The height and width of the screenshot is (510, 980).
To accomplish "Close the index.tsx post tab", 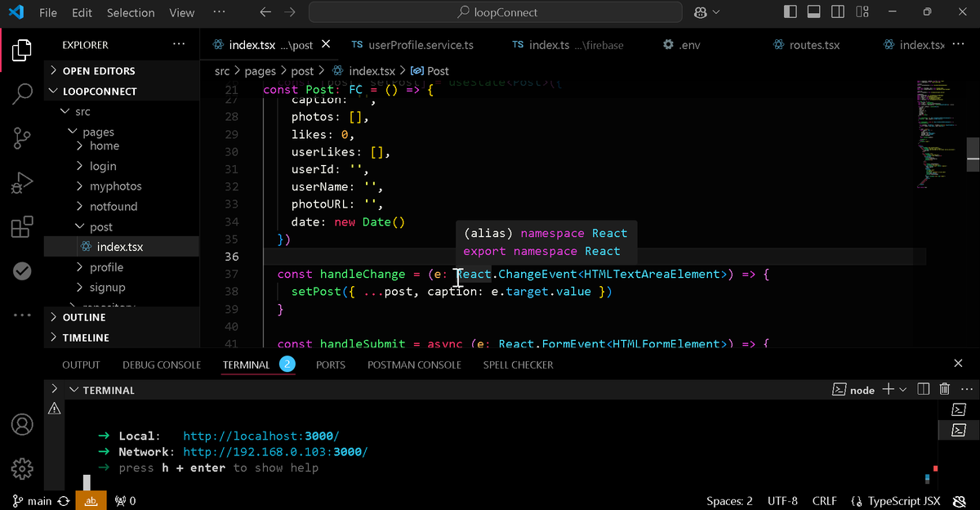I will pyautogui.click(x=327, y=45).
